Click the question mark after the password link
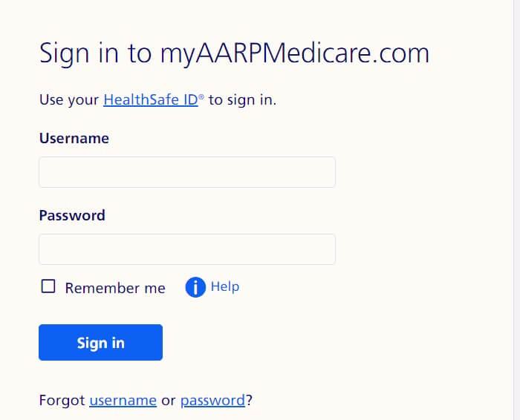Screen dimensions: 520x420 pyautogui.click(x=249, y=400)
